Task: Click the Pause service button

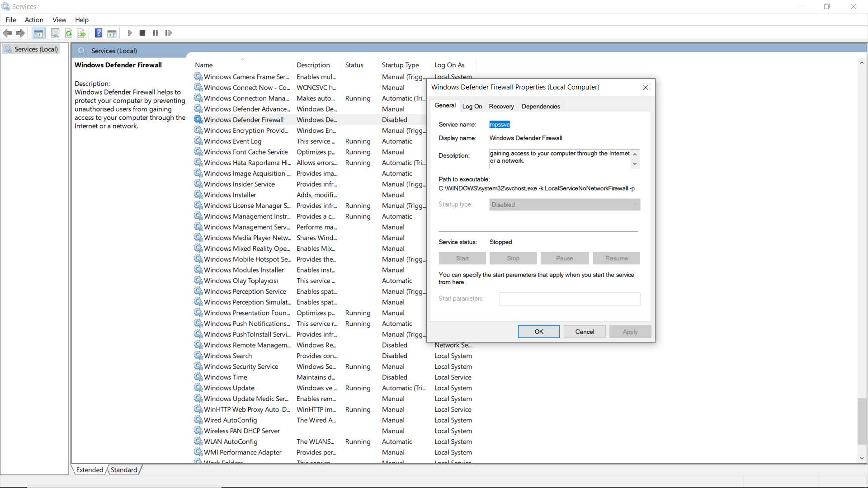Action: tap(565, 258)
